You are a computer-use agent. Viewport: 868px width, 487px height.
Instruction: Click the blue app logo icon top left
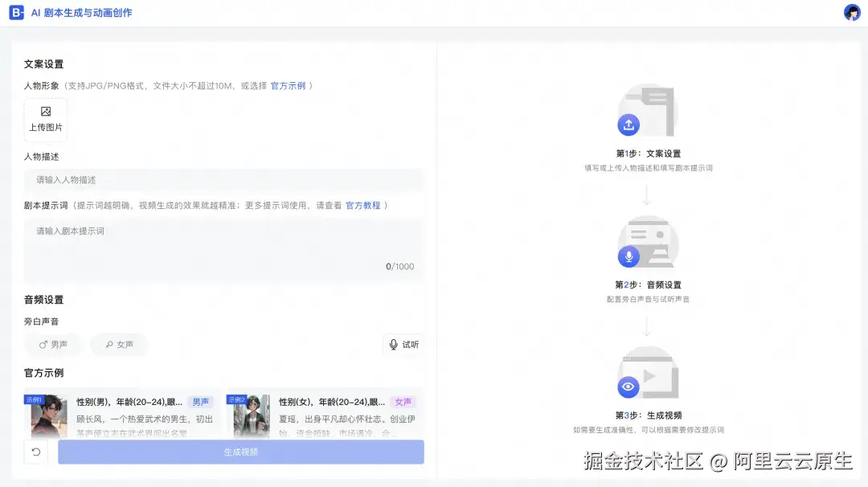(16, 12)
